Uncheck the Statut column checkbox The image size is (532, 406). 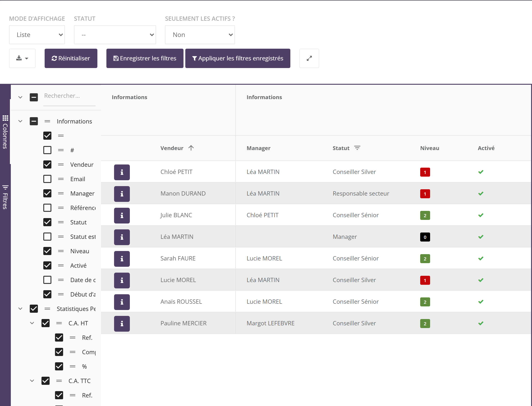click(x=47, y=222)
